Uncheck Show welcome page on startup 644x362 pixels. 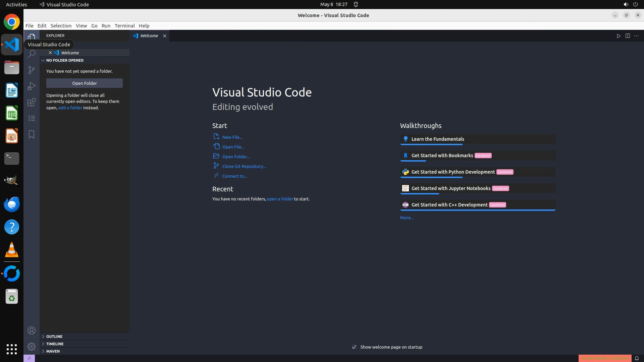pyautogui.click(x=354, y=347)
